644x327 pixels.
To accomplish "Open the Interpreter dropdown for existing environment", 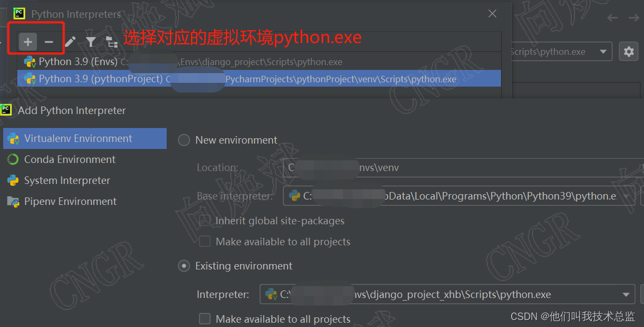I will pos(447,295).
